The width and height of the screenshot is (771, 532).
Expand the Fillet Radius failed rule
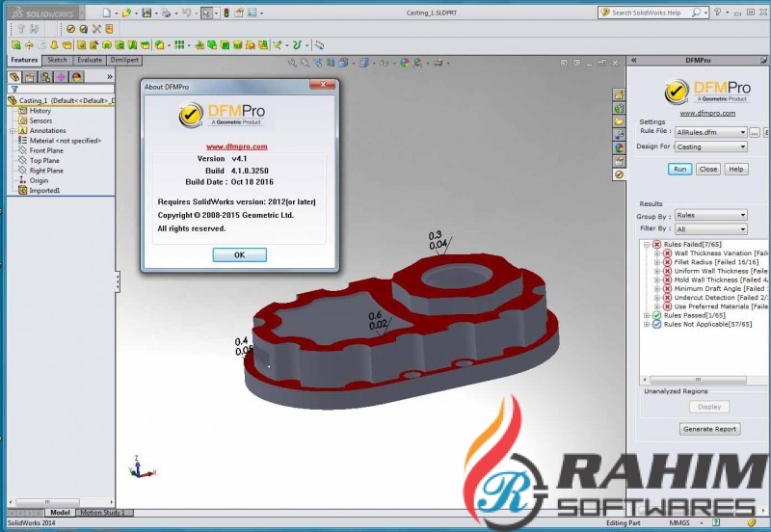657,262
